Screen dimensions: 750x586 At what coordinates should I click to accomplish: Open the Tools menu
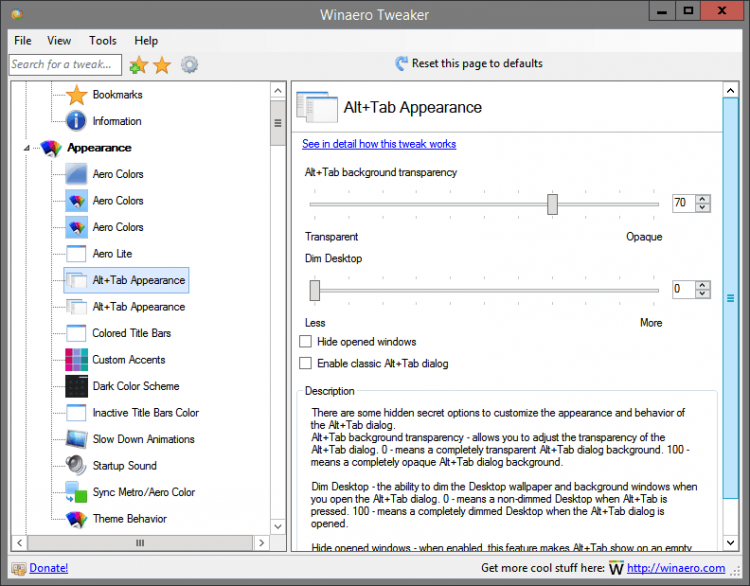pos(102,41)
